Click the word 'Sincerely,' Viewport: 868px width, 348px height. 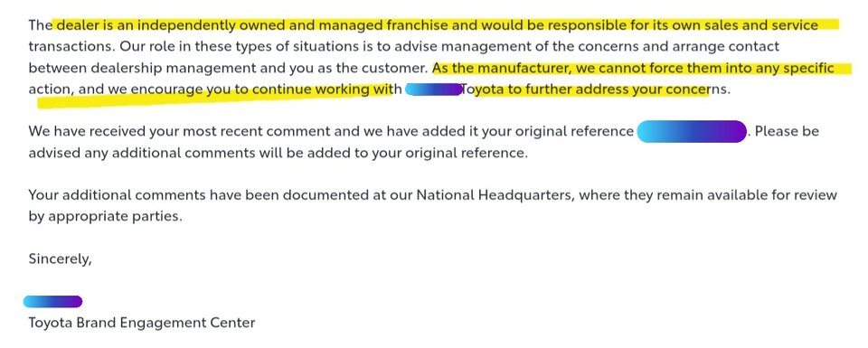point(60,259)
